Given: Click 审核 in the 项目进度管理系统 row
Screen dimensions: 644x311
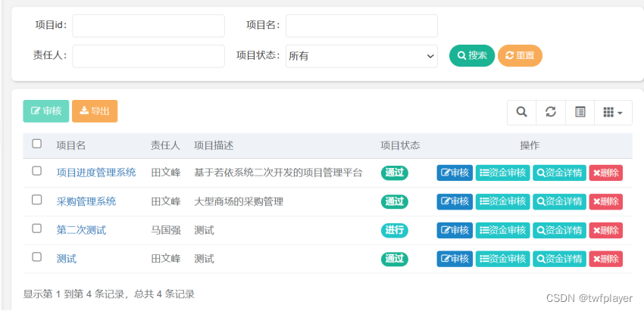Looking at the screenshot, I should pyautogui.click(x=455, y=173).
